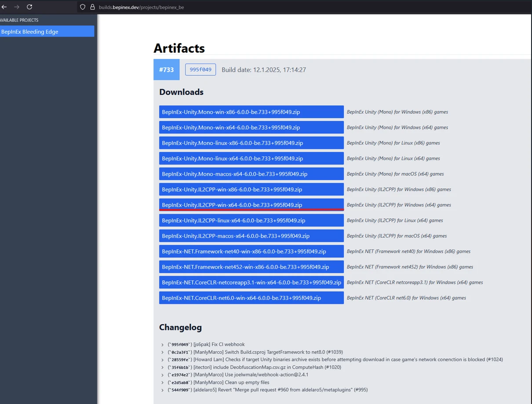This screenshot has height=404, width=532.
Task: Click description 'BepInEx NET (CoreCLR net6.0) for Windows (x64) games'
Action: (406, 298)
